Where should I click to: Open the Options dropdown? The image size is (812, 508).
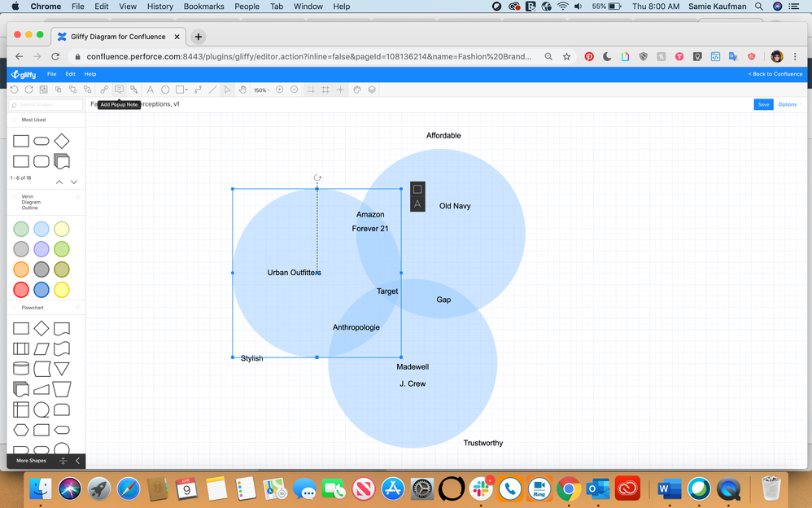(x=790, y=105)
